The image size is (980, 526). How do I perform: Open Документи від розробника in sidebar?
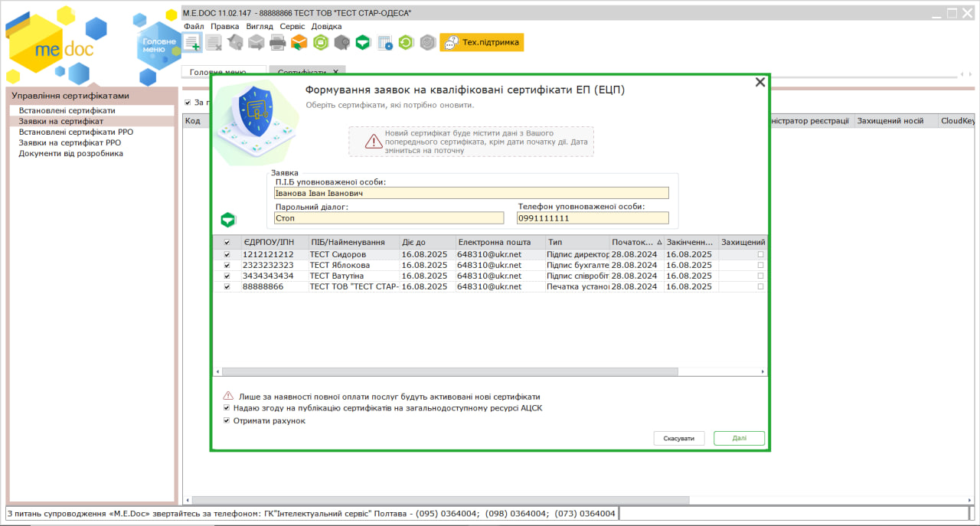[70, 154]
